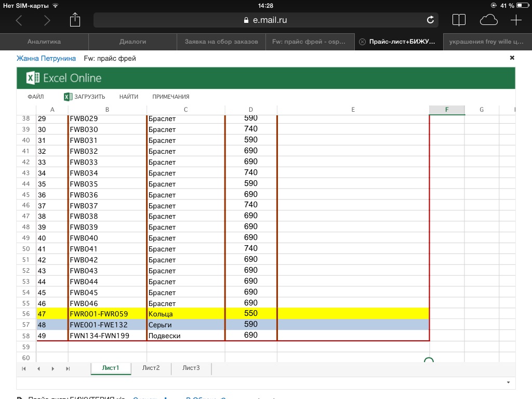Switch to the Аналитика browser tab
This screenshot has height=399, width=532.
pos(44,42)
